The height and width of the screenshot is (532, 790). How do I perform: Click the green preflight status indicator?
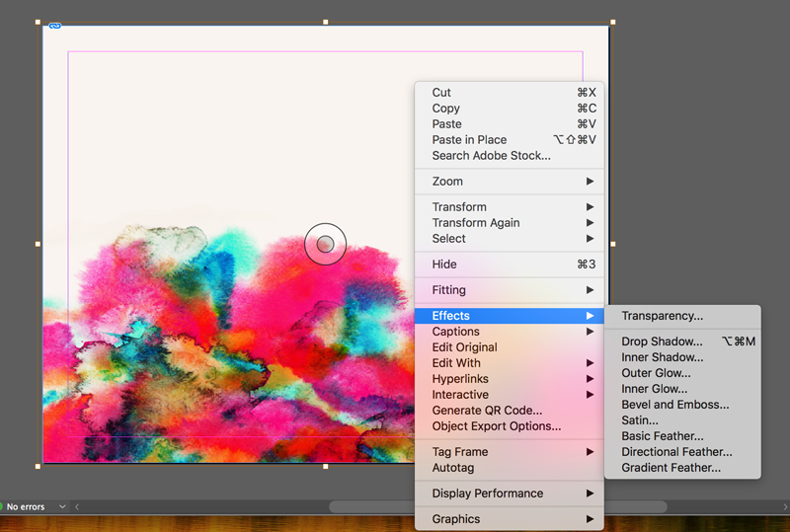pyautogui.click(x=2, y=506)
